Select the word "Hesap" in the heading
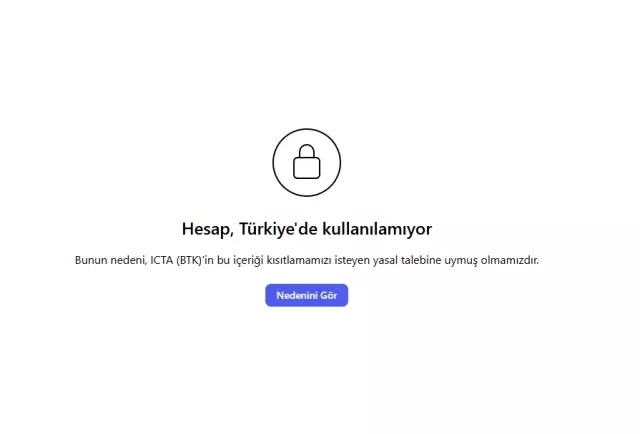Viewport: 640px width, 434px height. click(208, 229)
